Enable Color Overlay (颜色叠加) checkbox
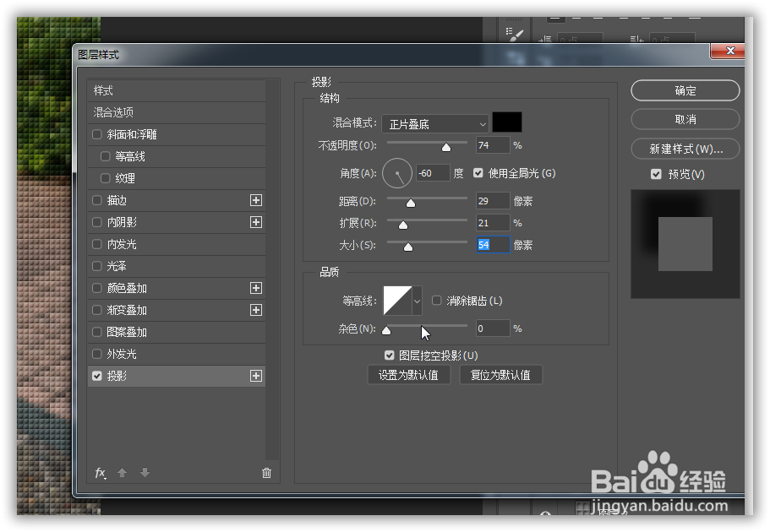The image size is (770, 532). pyautogui.click(x=96, y=288)
